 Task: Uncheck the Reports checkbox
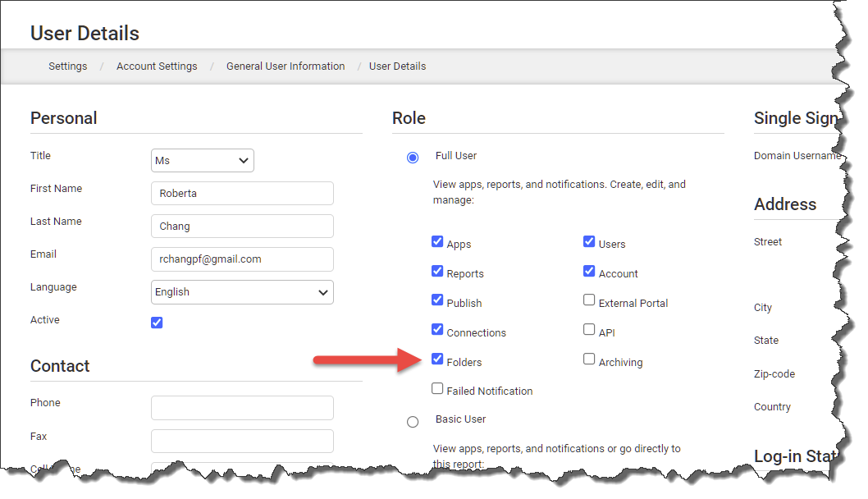437,271
